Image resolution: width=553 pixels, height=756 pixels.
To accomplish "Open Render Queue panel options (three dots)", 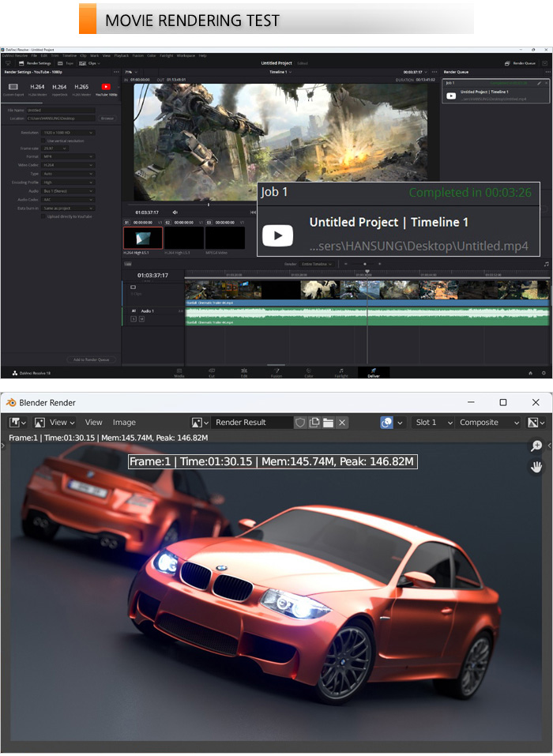I will point(547,72).
